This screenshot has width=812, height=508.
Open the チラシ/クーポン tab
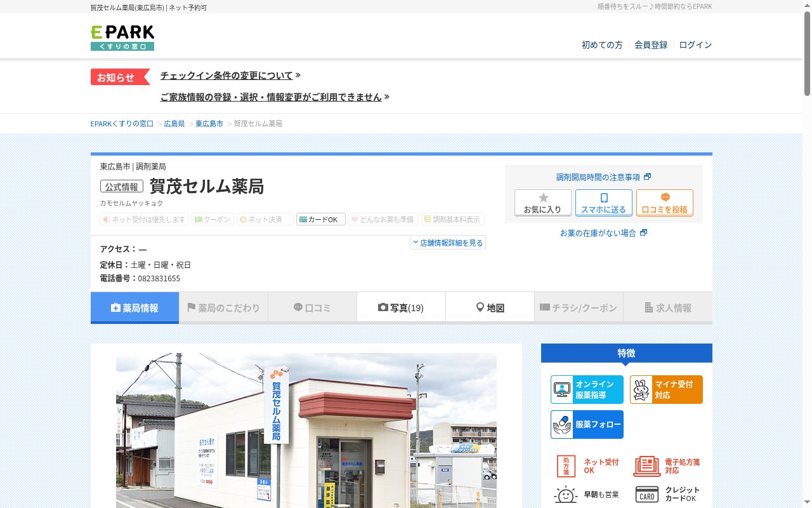click(579, 308)
